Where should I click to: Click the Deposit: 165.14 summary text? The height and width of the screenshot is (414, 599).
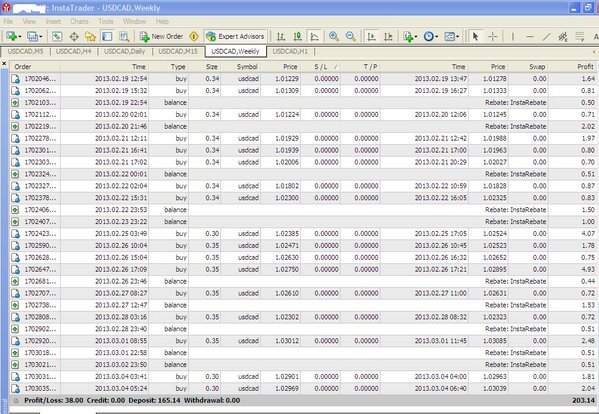(154, 401)
